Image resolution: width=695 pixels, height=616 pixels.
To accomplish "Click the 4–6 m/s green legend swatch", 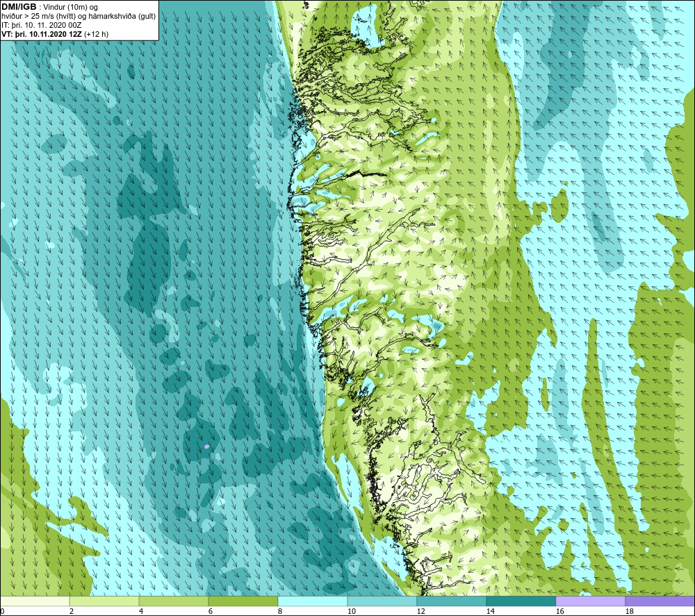I will [174, 601].
